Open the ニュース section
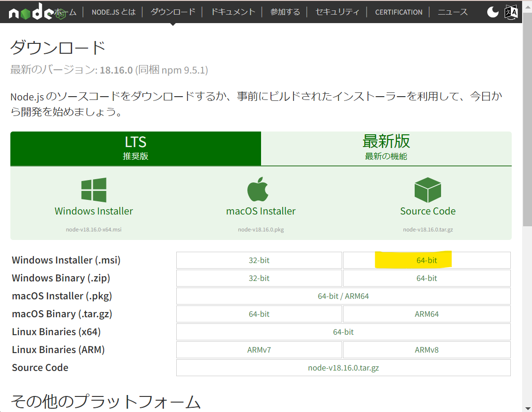The height and width of the screenshot is (412, 532). pyautogui.click(x=452, y=12)
